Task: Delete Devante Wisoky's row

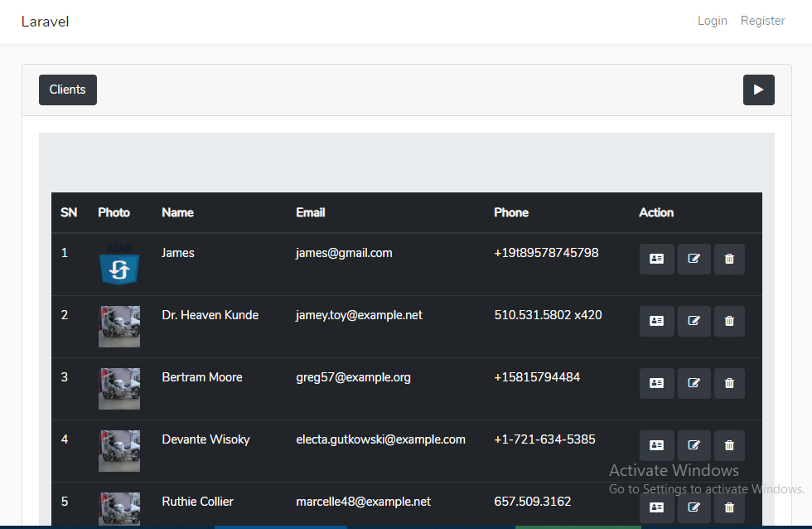Action: (x=729, y=445)
